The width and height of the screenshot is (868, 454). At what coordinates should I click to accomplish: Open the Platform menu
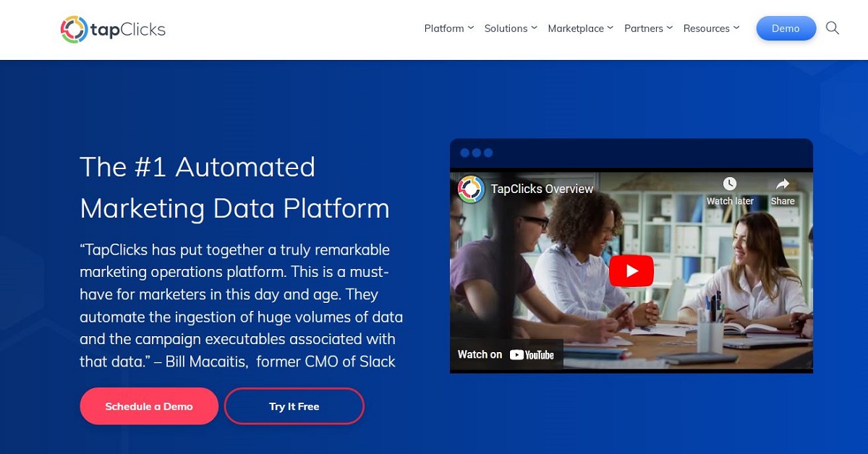444,29
